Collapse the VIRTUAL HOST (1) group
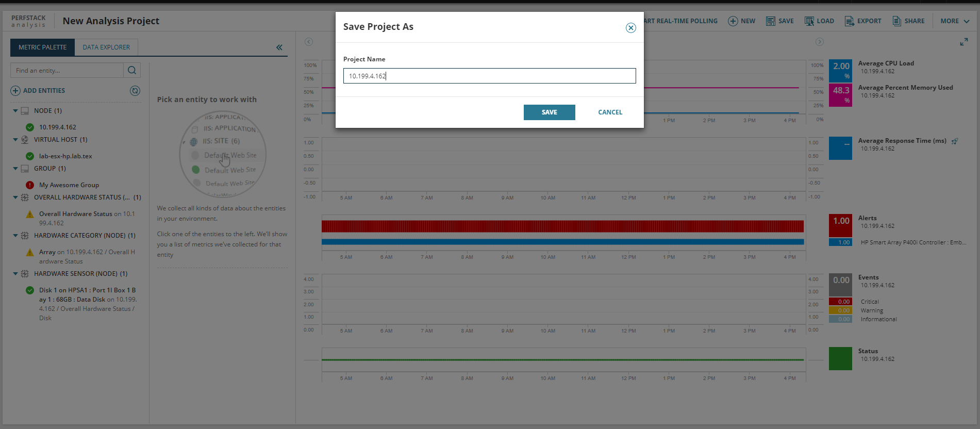Screen dimensions: 980x429 click(15, 140)
